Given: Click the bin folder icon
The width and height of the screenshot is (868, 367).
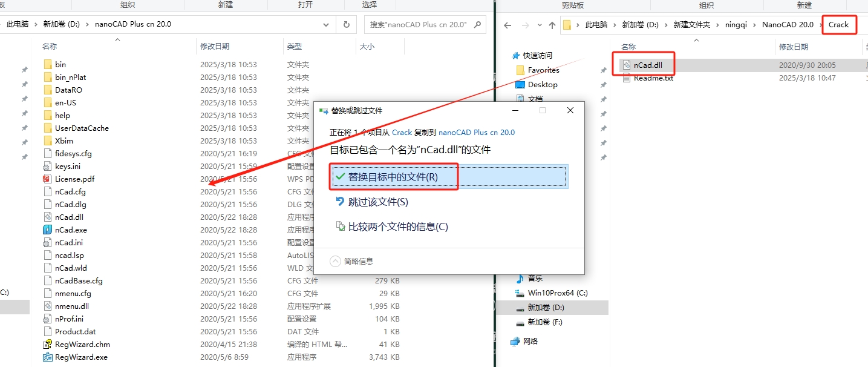Looking at the screenshot, I should coord(48,64).
